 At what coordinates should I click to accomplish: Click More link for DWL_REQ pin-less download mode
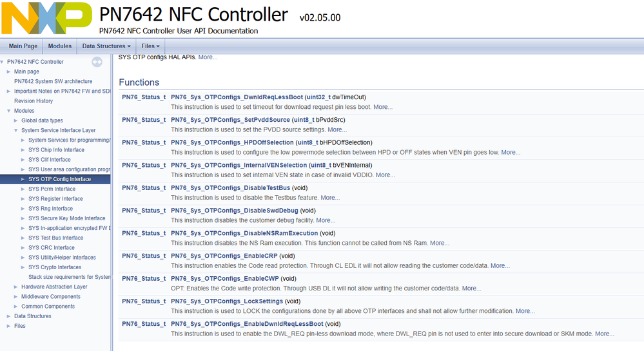pyautogui.click(x=605, y=334)
